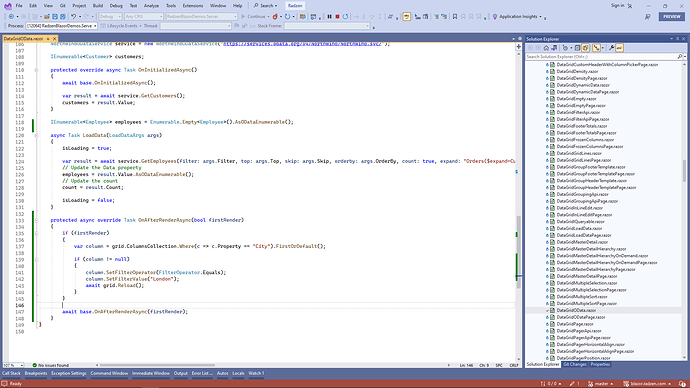Click the Solution Explorer Home icon
Screen dimensions: 690x388
point(546,48)
